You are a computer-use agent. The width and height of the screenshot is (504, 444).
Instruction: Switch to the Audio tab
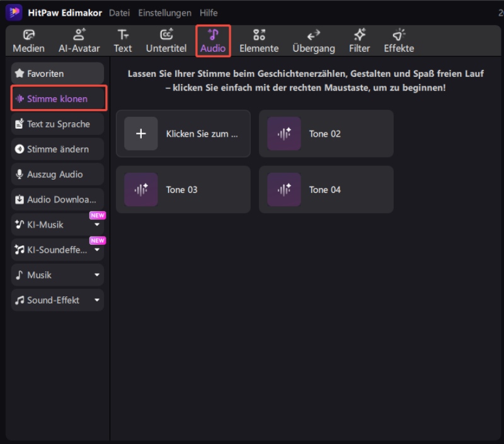click(213, 40)
